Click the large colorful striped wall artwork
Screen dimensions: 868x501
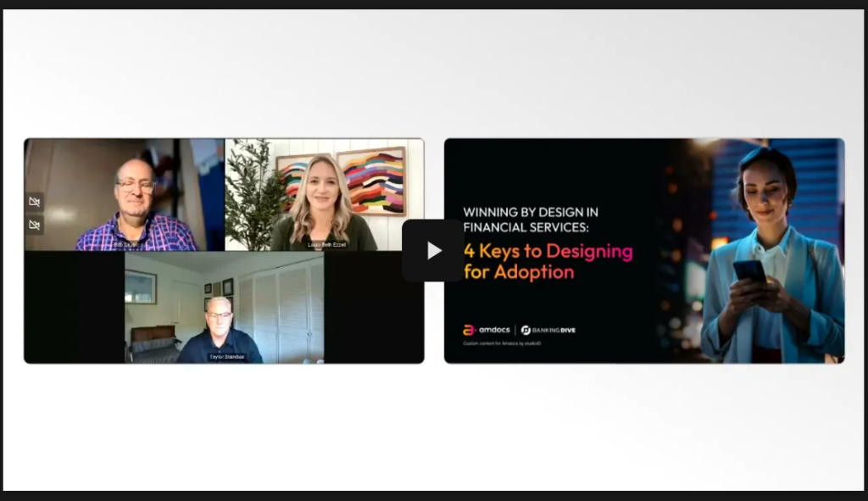coord(372,181)
